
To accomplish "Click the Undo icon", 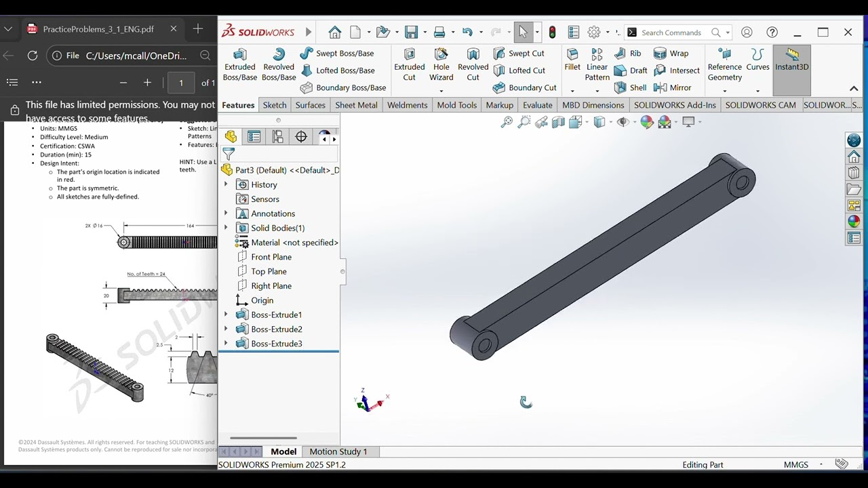I will tap(467, 33).
